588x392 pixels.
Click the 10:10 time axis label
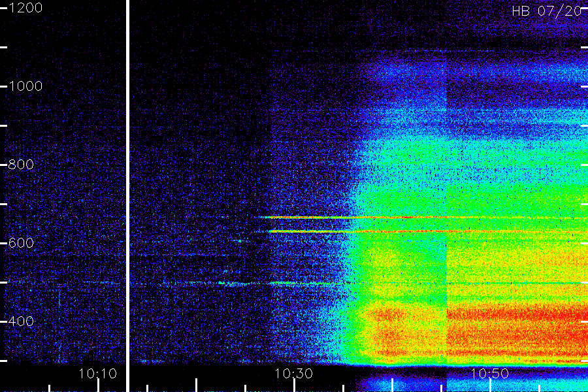pyautogui.click(x=97, y=374)
